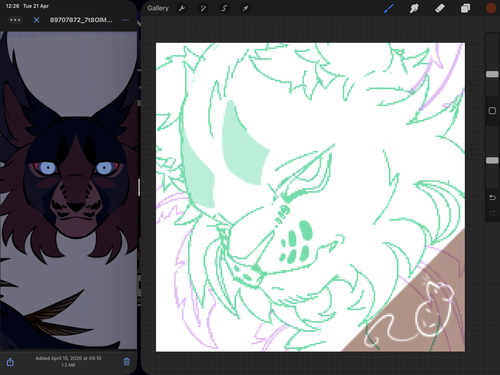
Task: Activate the Selection tool
Action: point(224,8)
